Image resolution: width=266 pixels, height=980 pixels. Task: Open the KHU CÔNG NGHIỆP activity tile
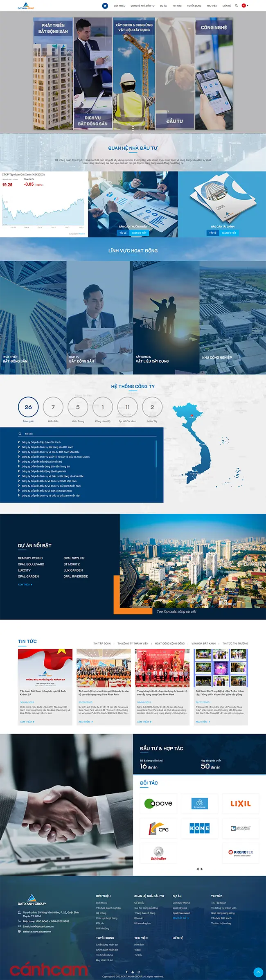coord(232,318)
